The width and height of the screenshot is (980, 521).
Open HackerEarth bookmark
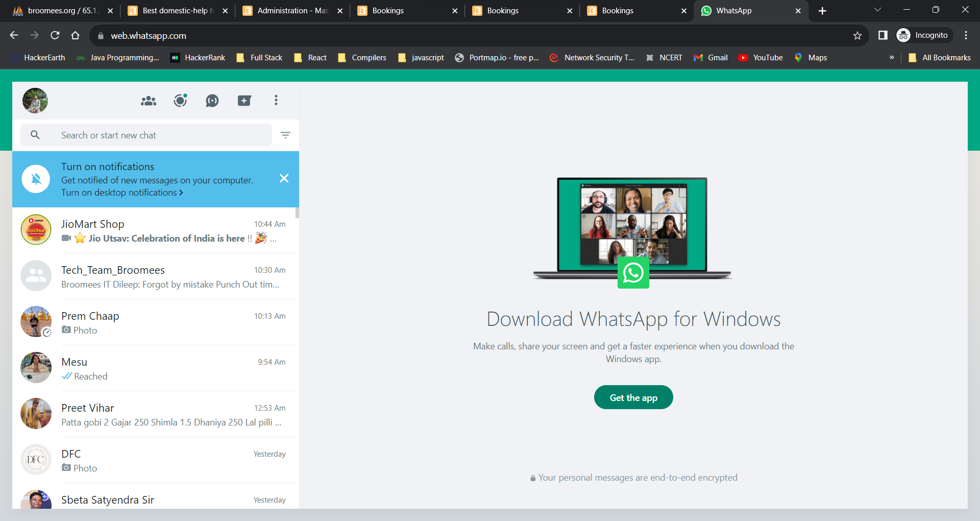38,58
